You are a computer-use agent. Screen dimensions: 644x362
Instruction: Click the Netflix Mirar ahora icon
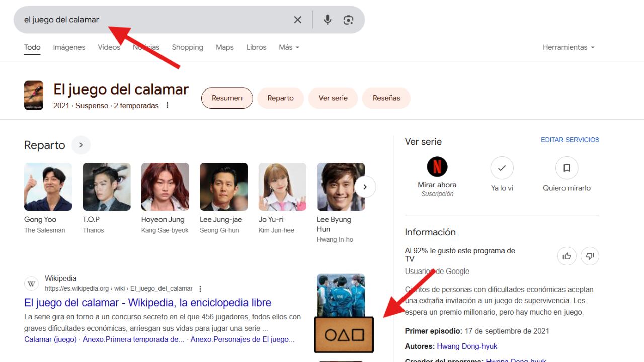[437, 167]
